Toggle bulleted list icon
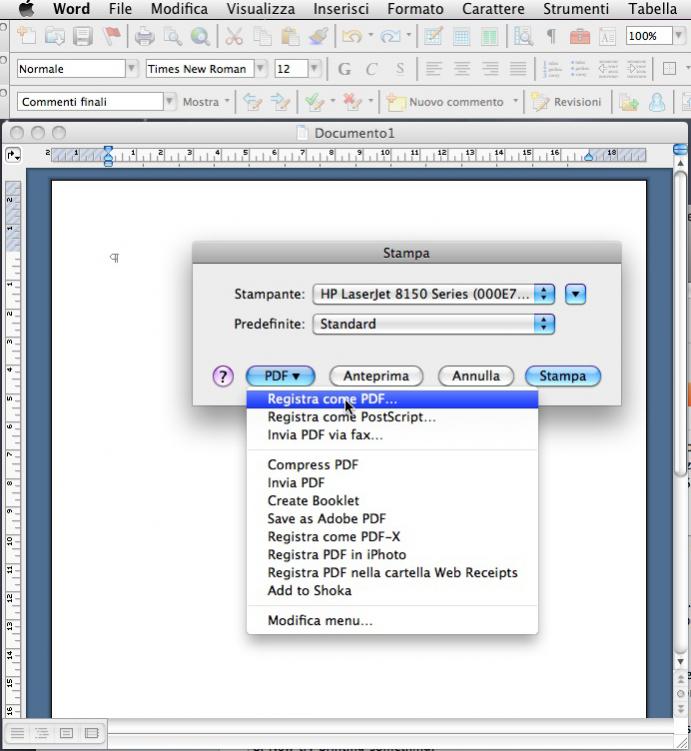The height and width of the screenshot is (751, 691). (x=579, y=69)
